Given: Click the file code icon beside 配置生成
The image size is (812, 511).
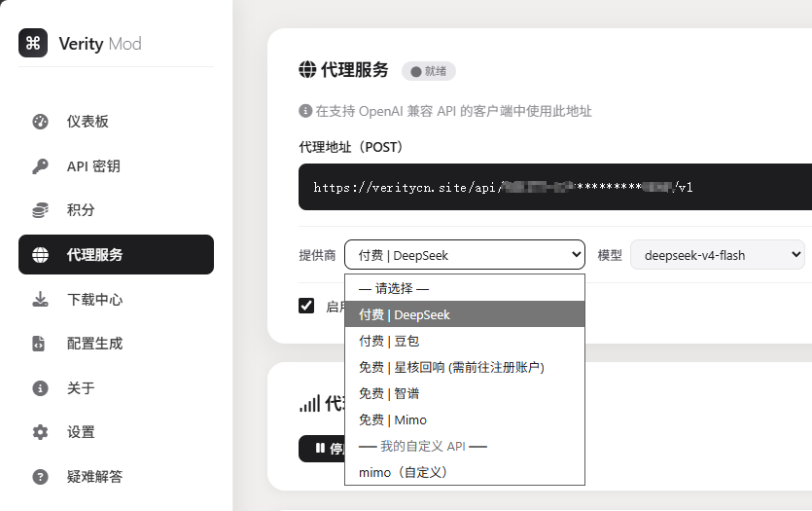Looking at the screenshot, I should (x=39, y=344).
